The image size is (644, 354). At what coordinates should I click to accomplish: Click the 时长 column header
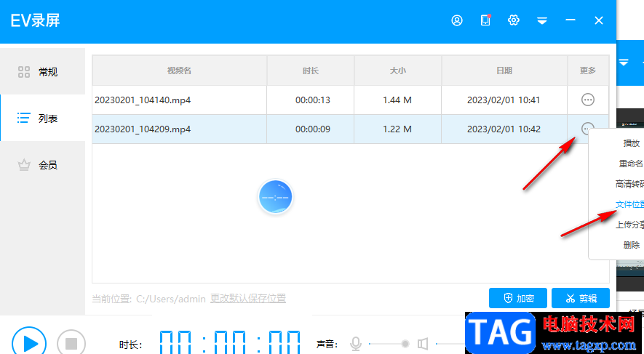tap(311, 71)
